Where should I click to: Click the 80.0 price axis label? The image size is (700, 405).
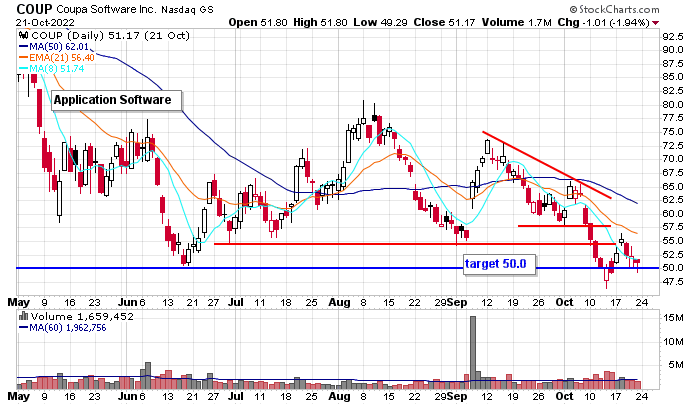point(673,104)
